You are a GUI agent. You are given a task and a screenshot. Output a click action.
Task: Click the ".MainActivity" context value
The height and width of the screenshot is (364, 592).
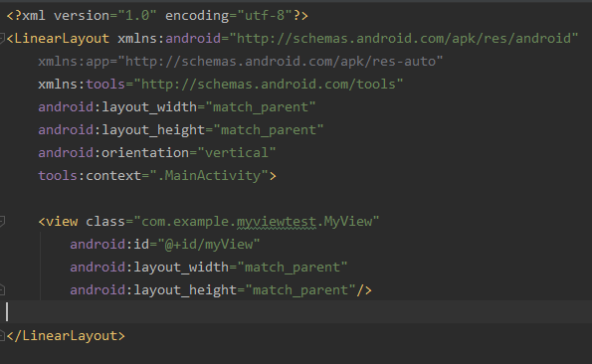[x=209, y=176]
